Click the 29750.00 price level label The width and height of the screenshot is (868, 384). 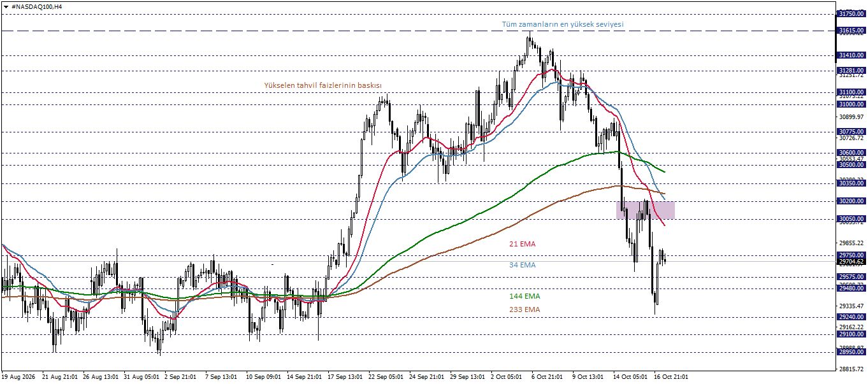click(x=851, y=255)
